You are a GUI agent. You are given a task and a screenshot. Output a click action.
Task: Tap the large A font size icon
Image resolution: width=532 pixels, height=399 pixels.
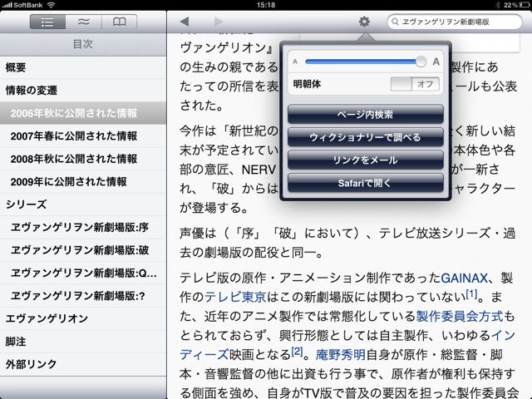(x=436, y=62)
